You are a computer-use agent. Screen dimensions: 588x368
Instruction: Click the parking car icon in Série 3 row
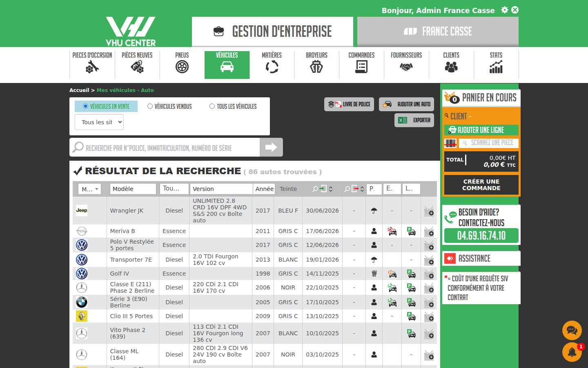411,302
